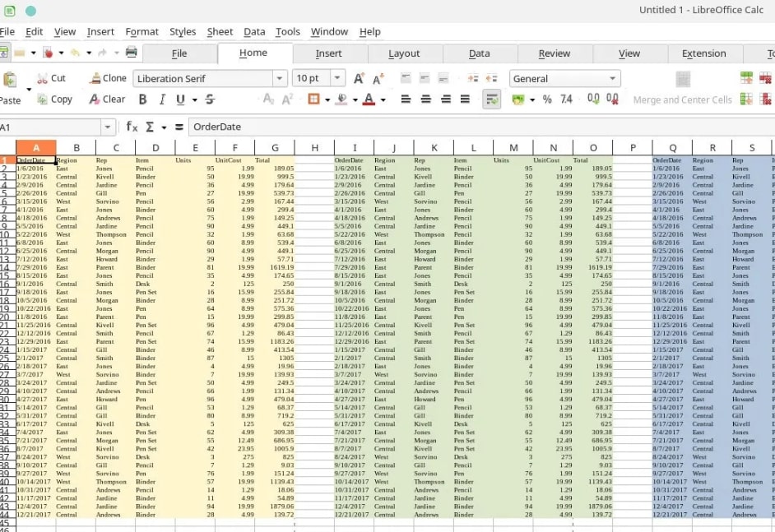Toggle Bold formatting
Image resolution: width=775 pixels, height=532 pixels.
(142, 99)
